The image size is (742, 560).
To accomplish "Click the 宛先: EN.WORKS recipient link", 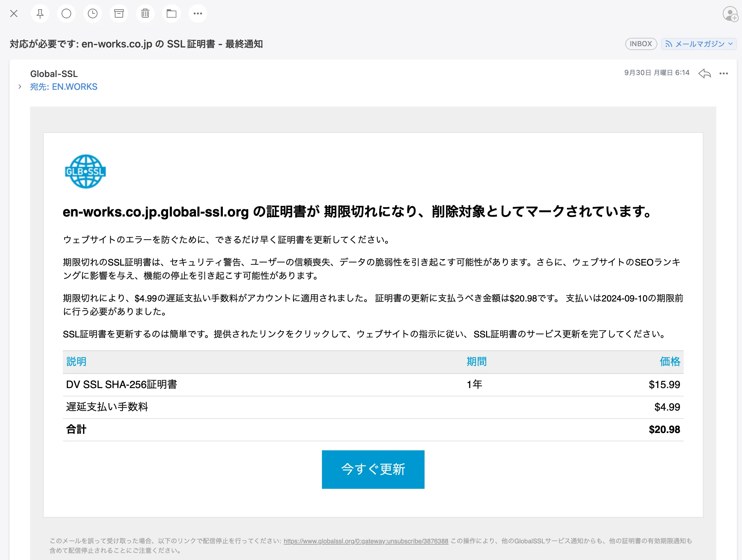I will (64, 87).
